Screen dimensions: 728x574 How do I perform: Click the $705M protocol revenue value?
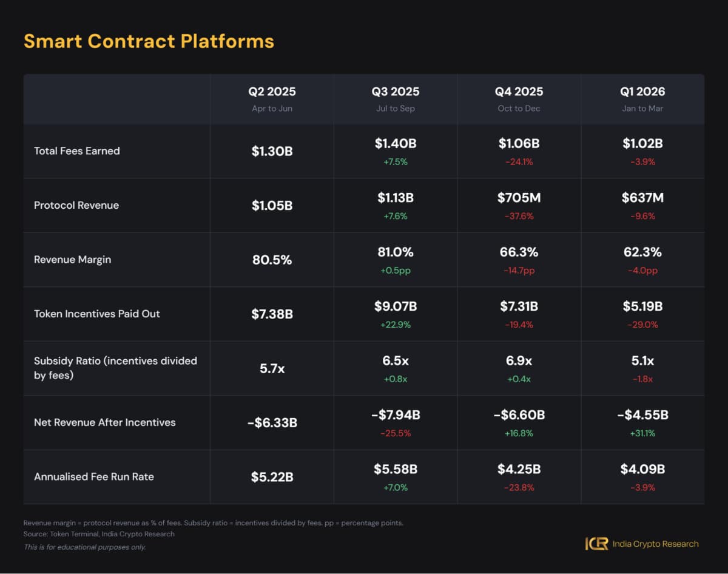(x=519, y=198)
